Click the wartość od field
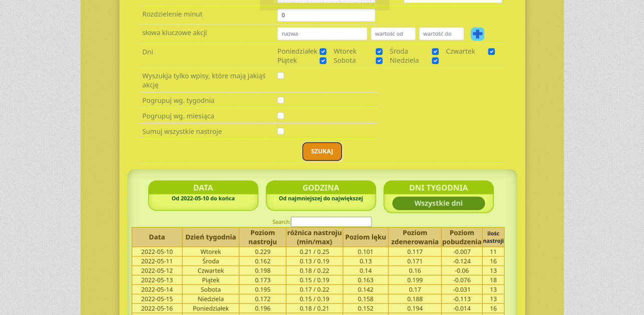Image resolution: width=644 pixels, height=315 pixels. pos(393,34)
